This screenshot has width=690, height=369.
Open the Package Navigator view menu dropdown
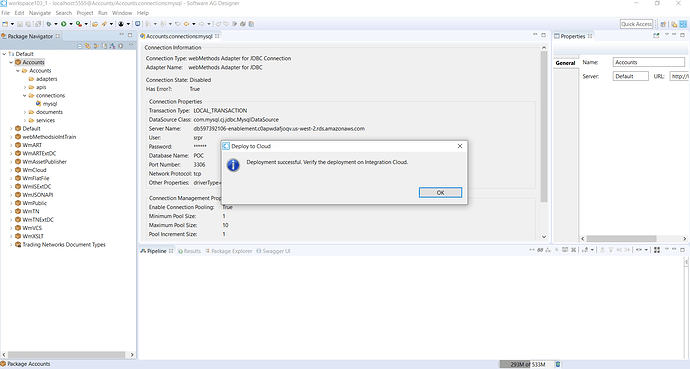pyautogui.click(x=131, y=45)
